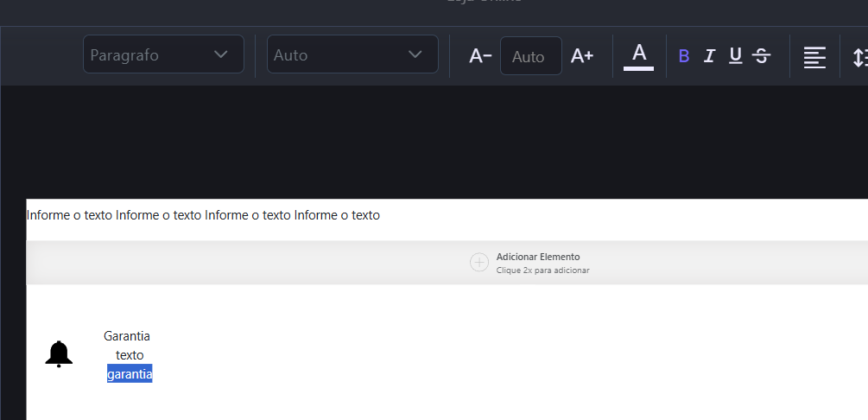
Task: Click the 'Garantia' heading text line
Action: coord(127,336)
